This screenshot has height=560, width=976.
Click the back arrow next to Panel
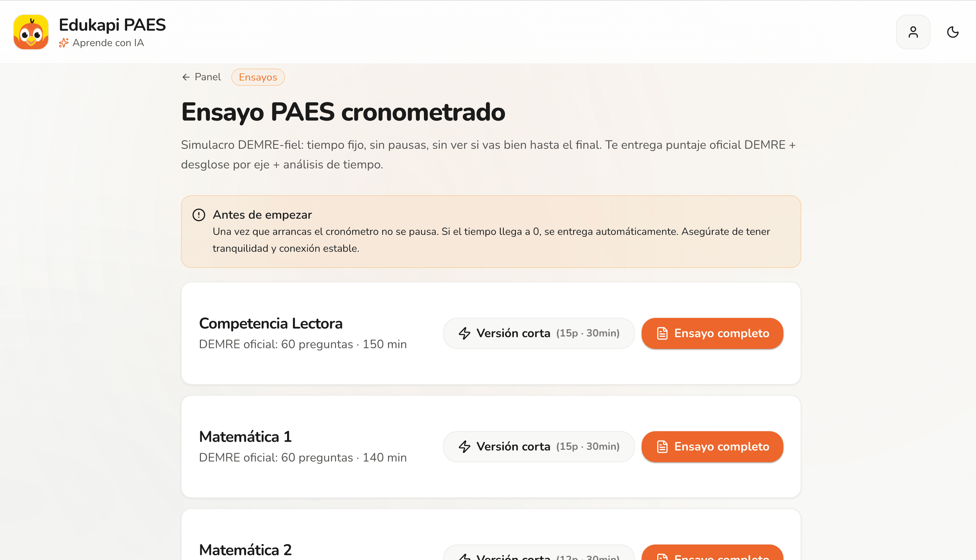[x=186, y=77]
